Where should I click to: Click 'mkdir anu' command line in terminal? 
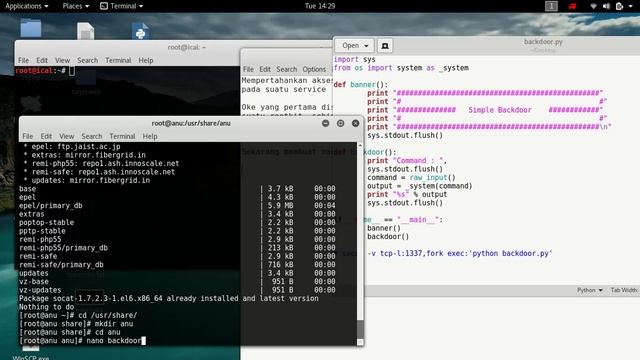pos(76,324)
